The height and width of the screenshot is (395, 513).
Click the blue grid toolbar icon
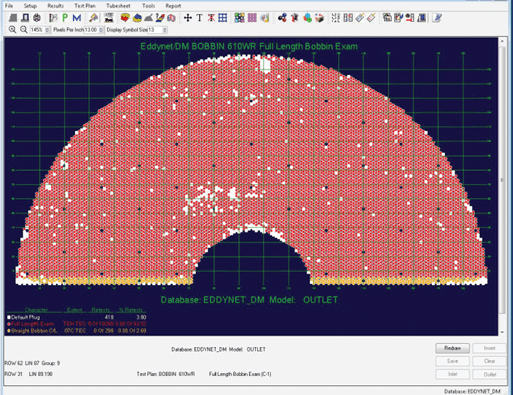[x=223, y=18]
